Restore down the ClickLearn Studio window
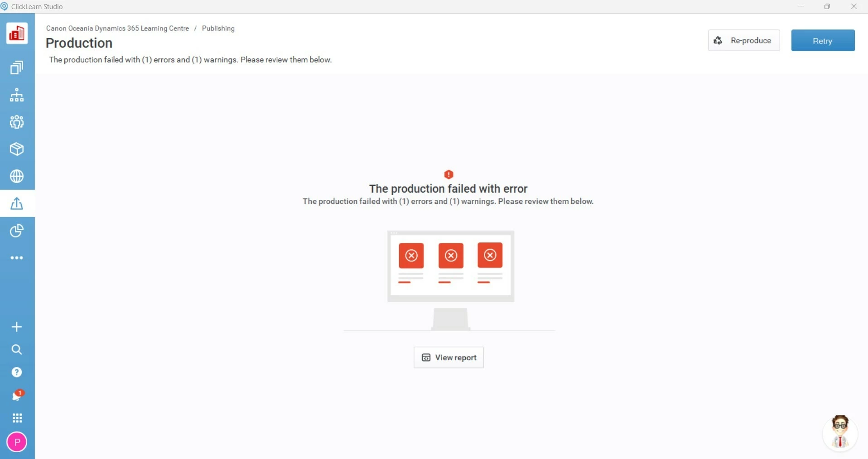Image resolution: width=868 pixels, height=459 pixels. 827,6
